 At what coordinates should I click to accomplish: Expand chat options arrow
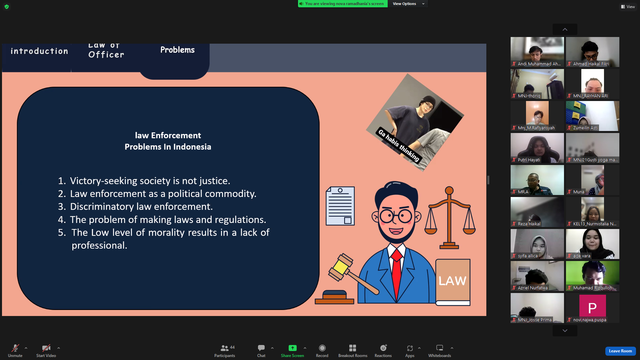tap(272, 348)
